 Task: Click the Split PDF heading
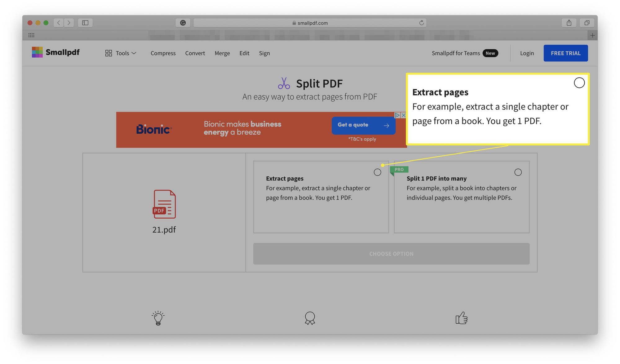[x=319, y=83]
